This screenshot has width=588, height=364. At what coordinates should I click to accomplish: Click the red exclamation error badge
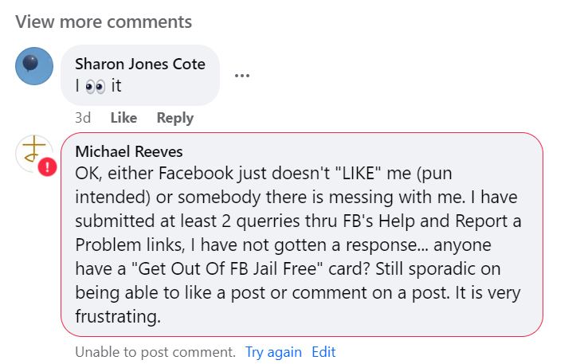pyautogui.click(x=47, y=166)
